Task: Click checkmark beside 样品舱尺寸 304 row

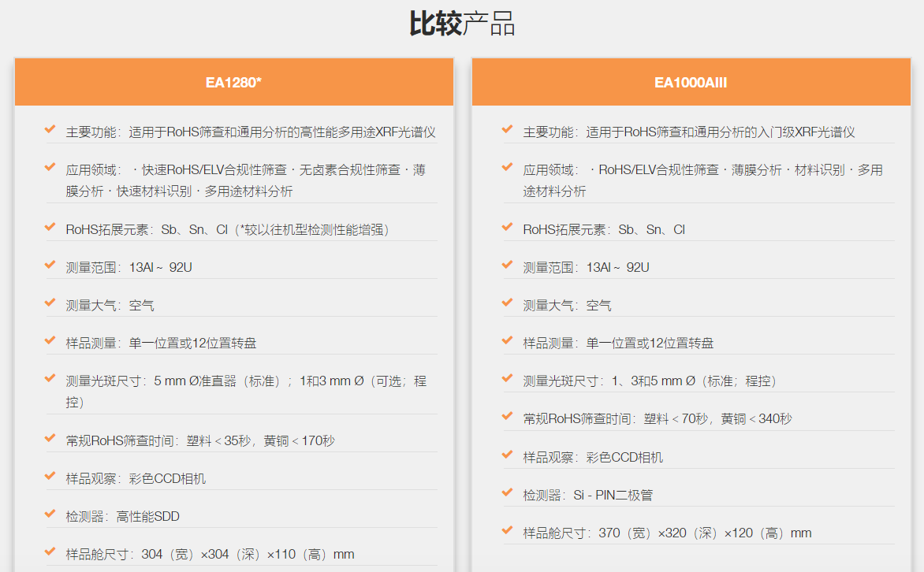Action: click(50, 552)
